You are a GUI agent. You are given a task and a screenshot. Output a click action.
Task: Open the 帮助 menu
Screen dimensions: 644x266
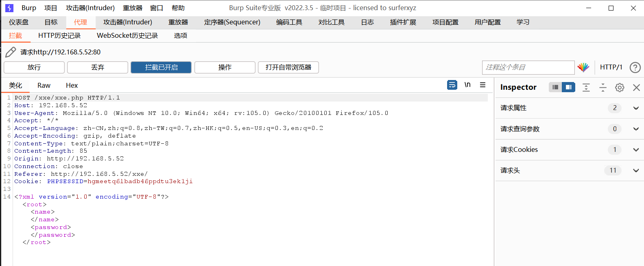coord(178,8)
